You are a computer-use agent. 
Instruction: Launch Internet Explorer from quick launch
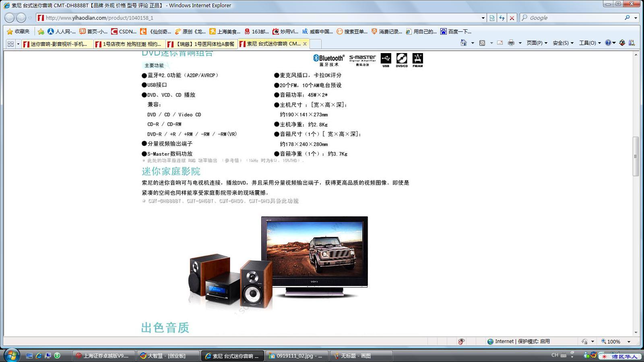click(39, 356)
